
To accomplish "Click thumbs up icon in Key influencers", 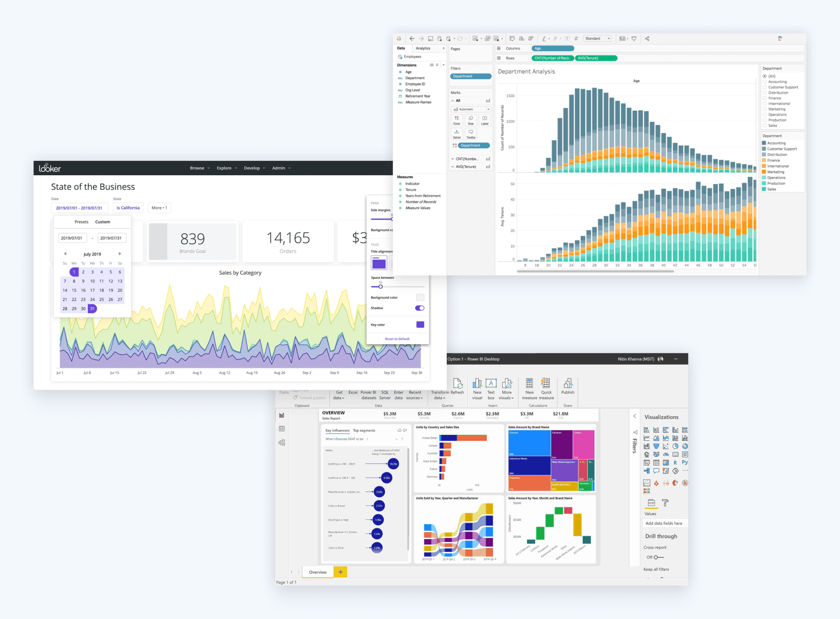I will 399,430.
